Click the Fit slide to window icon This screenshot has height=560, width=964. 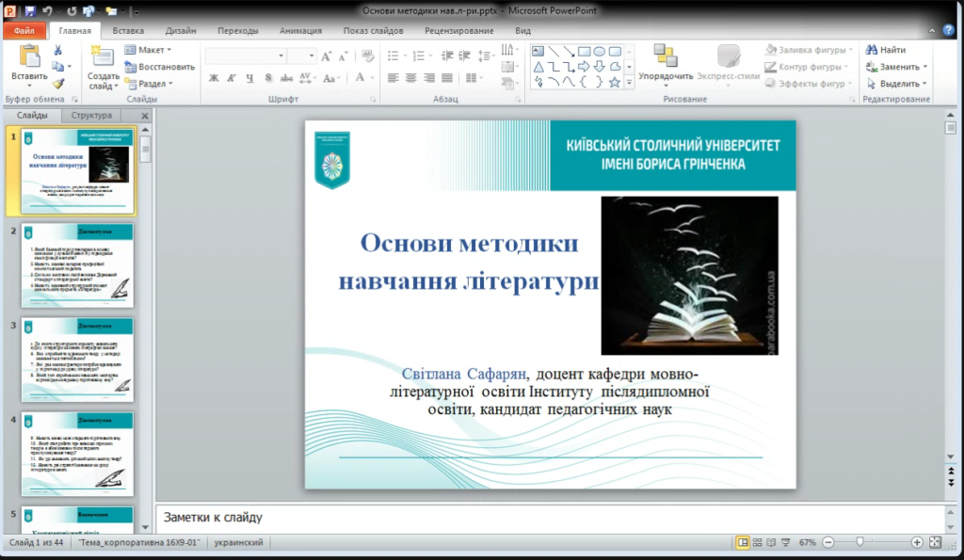pos(935,543)
